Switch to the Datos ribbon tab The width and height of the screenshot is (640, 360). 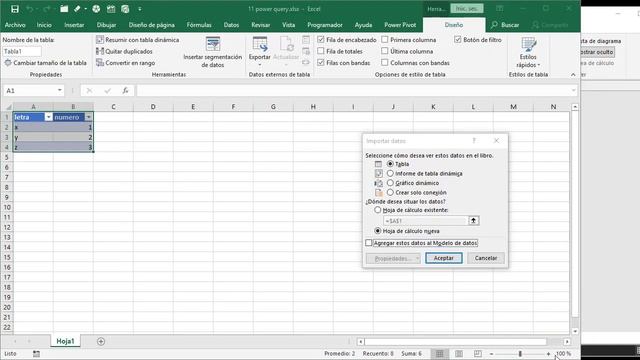click(231, 25)
